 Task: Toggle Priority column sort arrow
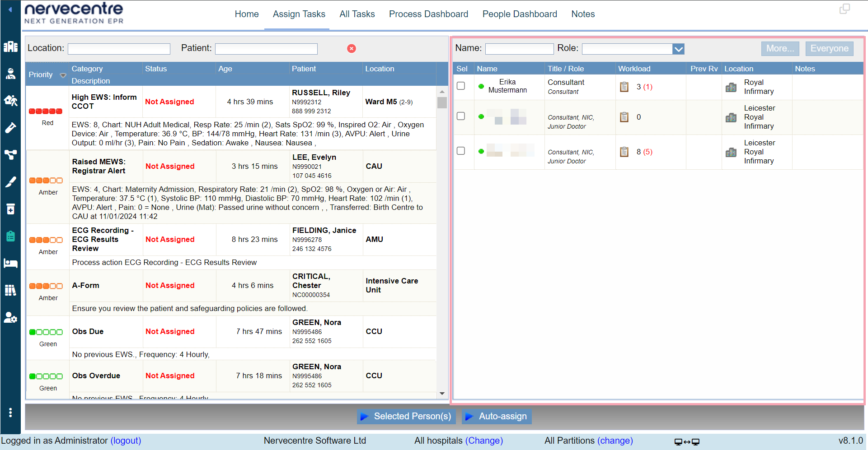coord(63,75)
